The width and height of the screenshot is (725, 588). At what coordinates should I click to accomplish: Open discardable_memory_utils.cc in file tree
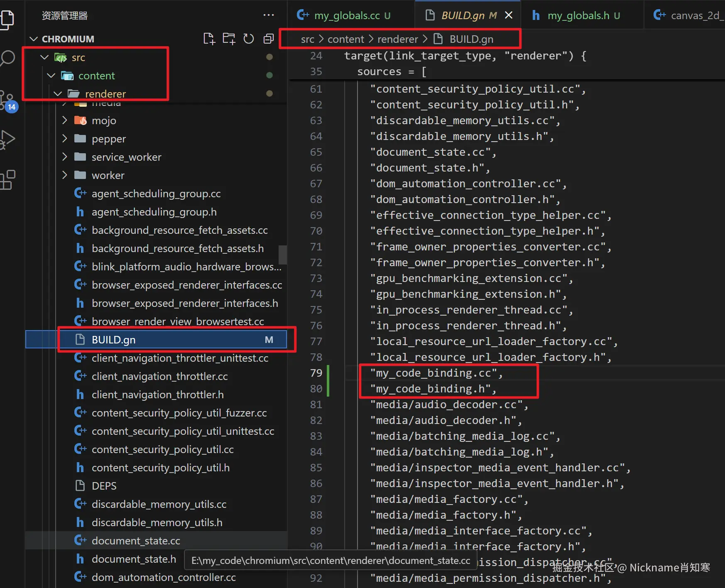156,504
